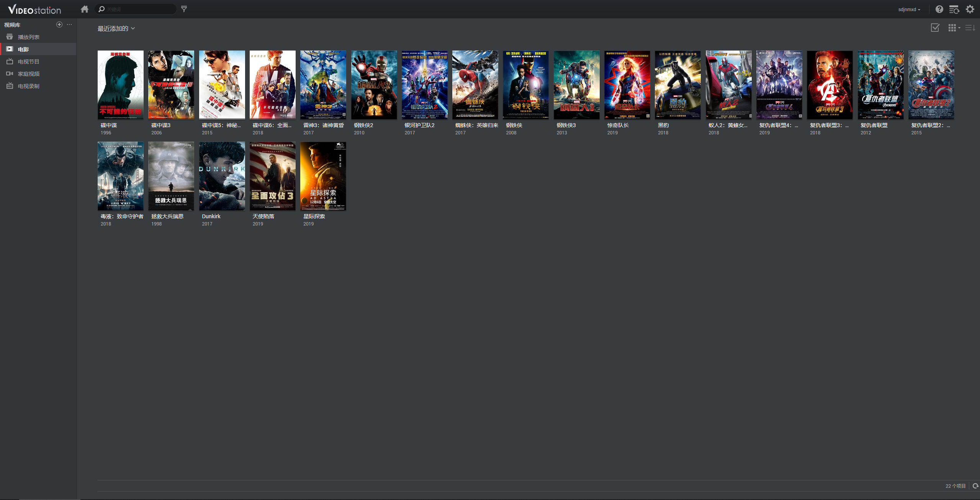Open the help question mark icon
The height and width of the screenshot is (500, 980).
939,9
